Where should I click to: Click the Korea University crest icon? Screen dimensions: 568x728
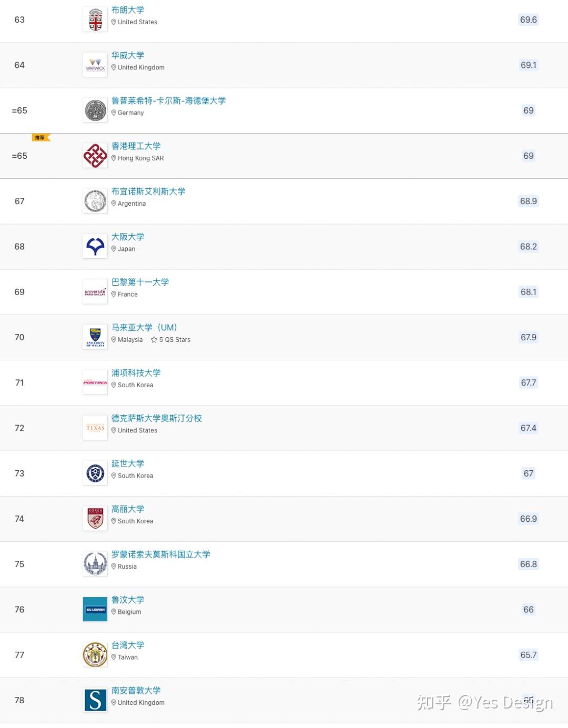95,518
